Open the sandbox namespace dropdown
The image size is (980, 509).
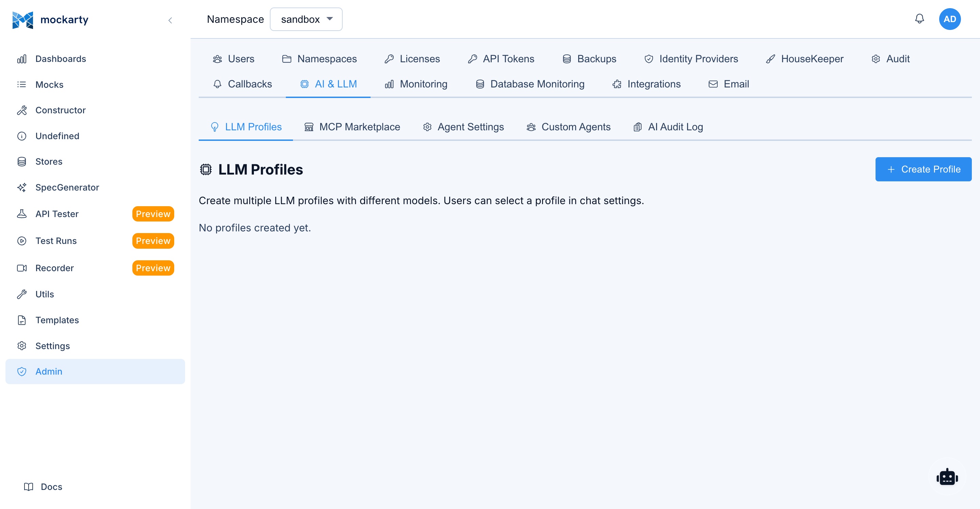(x=306, y=19)
